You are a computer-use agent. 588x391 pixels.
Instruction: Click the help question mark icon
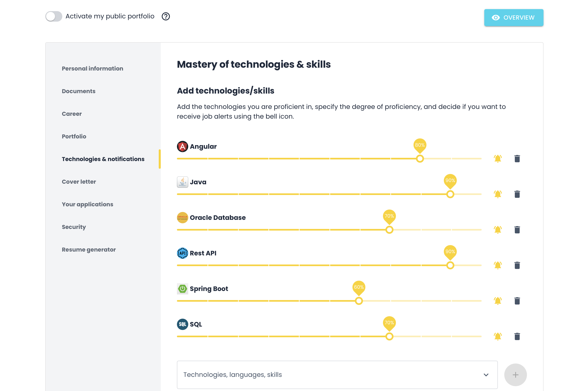(x=166, y=16)
